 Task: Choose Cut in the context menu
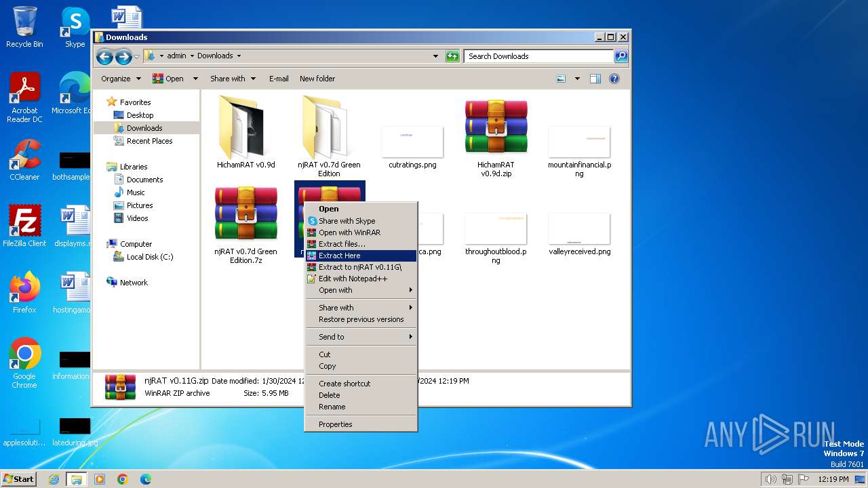(361, 354)
